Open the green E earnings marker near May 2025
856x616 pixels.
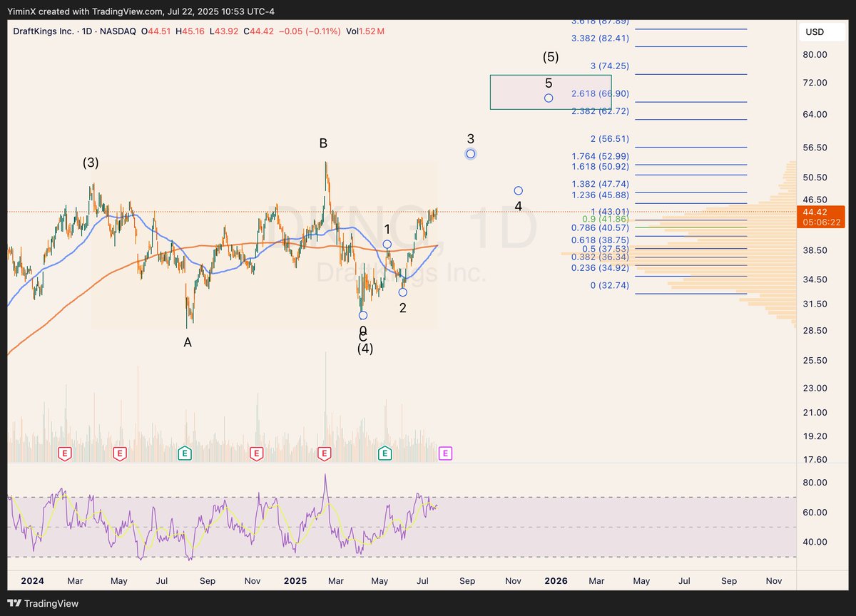385,453
